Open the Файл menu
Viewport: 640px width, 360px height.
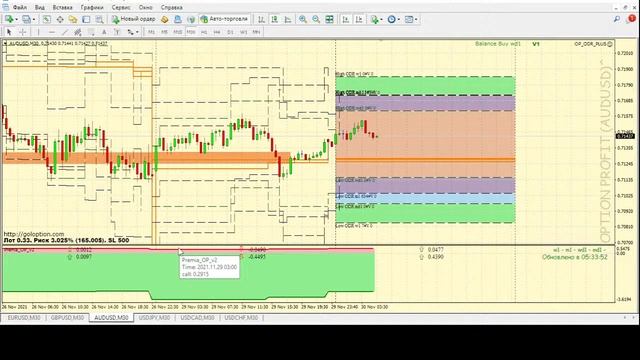(20, 7)
